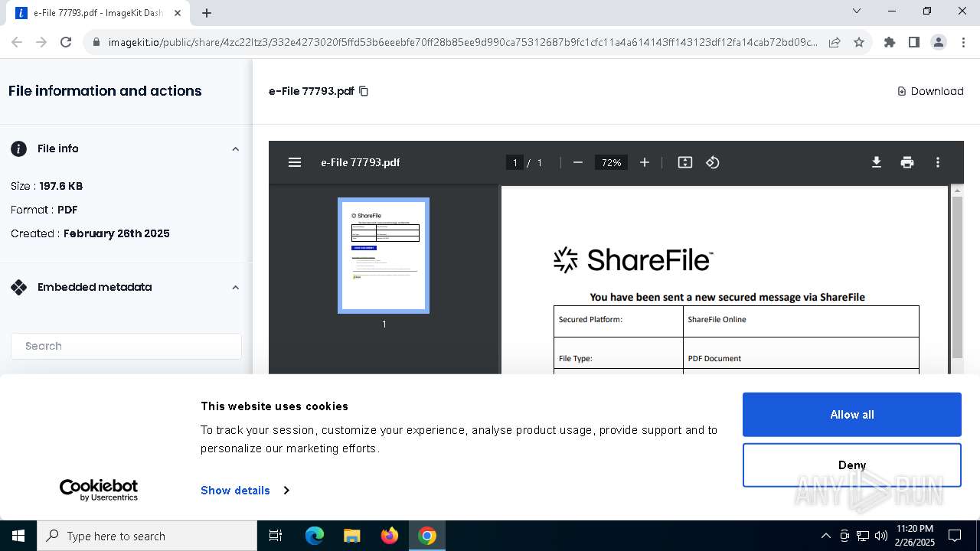Show hidden system tray icons
This screenshot has height=551, width=980.
tap(825, 536)
